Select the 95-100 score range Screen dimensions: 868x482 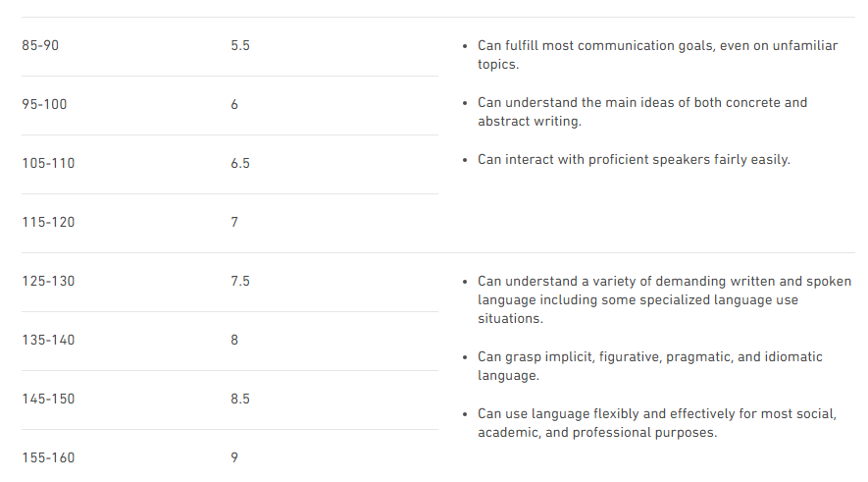45,105
